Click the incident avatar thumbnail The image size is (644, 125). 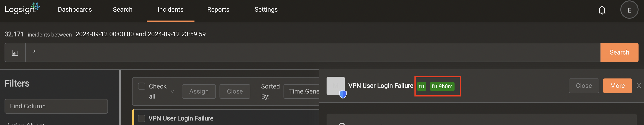[335, 86]
